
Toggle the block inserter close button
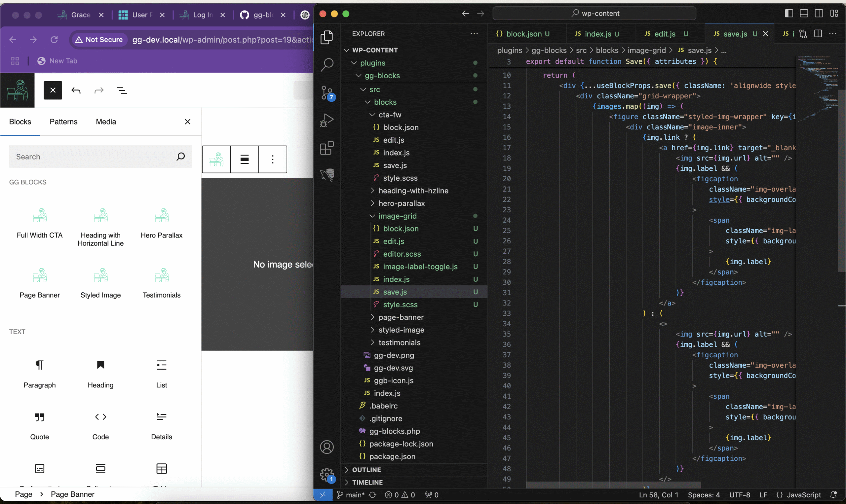point(53,90)
